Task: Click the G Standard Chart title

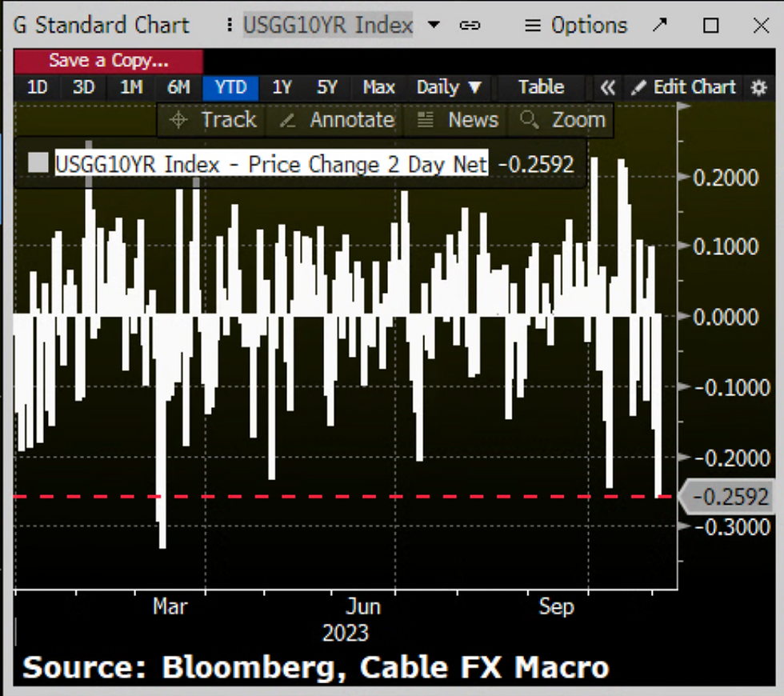Action: tap(101, 25)
